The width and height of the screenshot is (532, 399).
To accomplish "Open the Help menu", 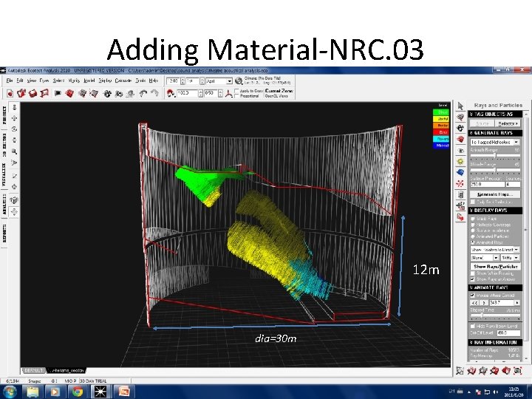I will pyautogui.click(x=154, y=81).
